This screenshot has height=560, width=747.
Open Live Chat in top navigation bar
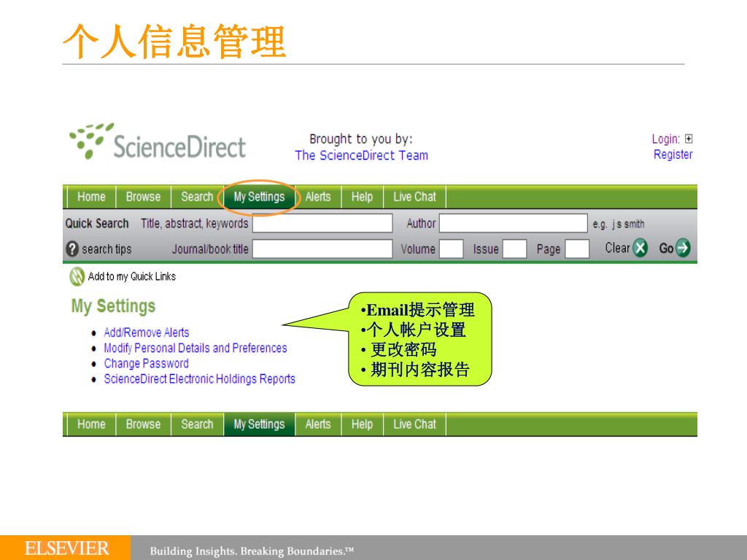pyautogui.click(x=414, y=197)
